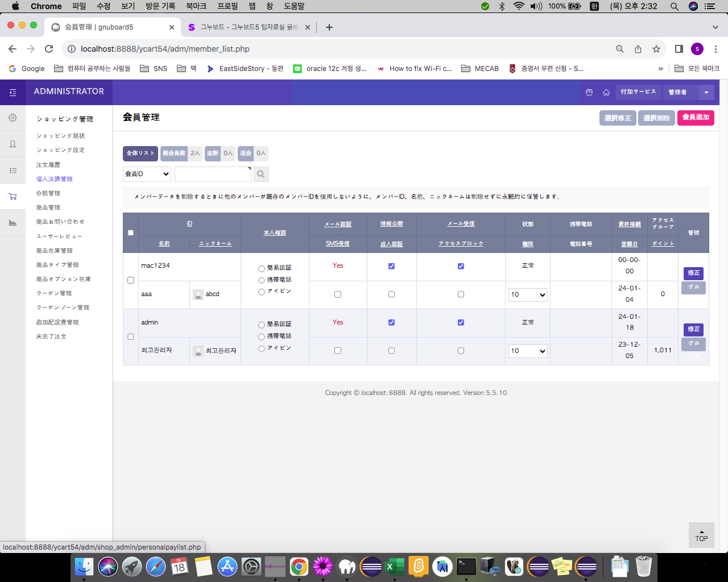Tick the row checkbox for mac1234

[131, 280]
